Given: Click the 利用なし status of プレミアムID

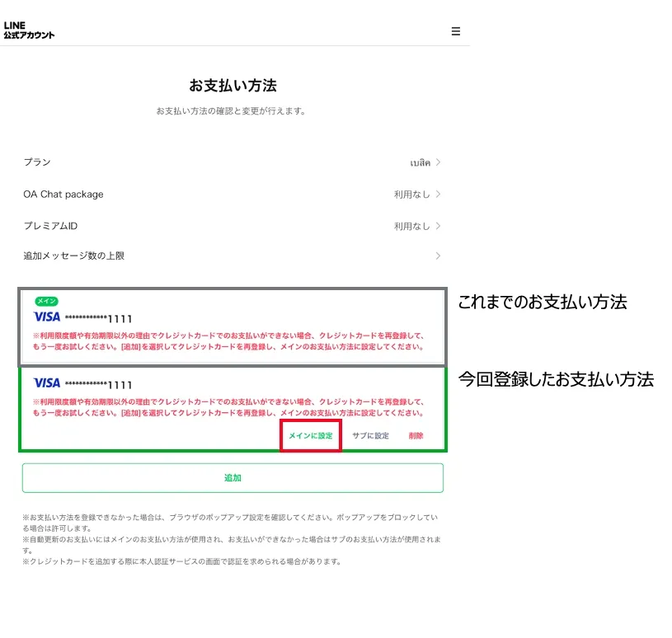Looking at the screenshot, I should (x=411, y=226).
